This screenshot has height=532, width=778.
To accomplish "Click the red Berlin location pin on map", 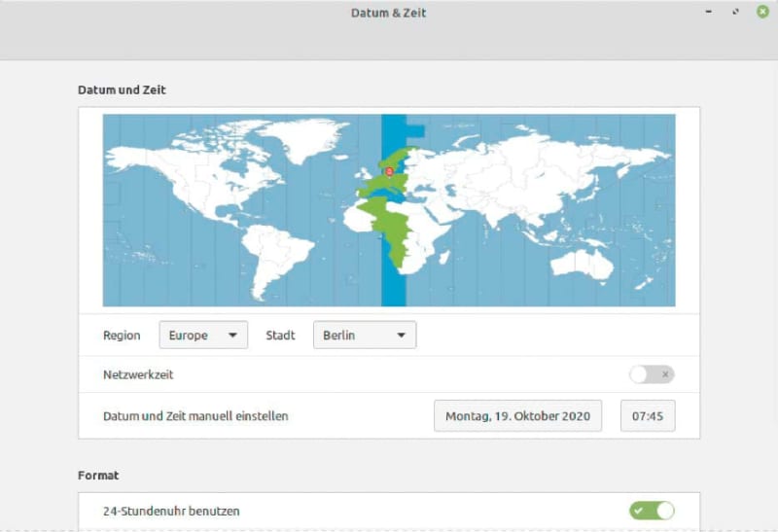I will coord(390,172).
